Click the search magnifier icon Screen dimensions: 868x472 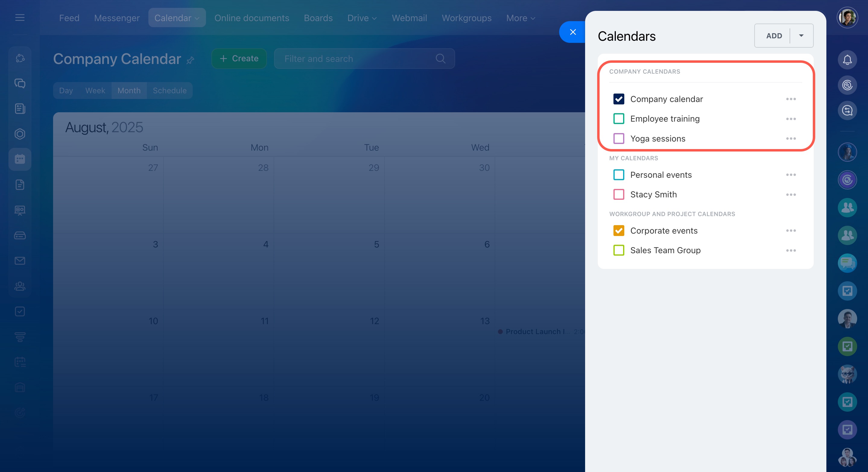click(x=440, y=59)
